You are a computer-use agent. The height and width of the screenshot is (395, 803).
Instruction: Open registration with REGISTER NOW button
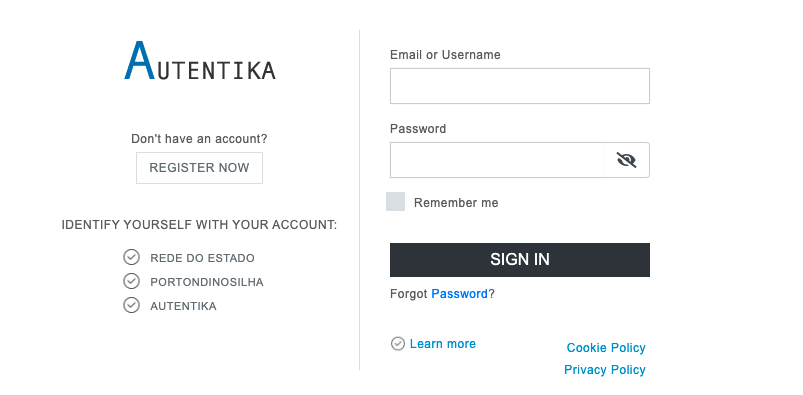point(199,168)
